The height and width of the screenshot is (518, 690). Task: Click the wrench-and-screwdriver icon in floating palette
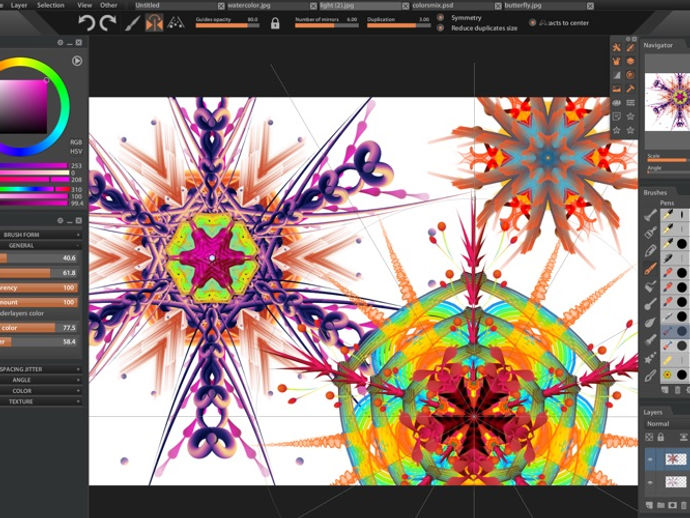point(616,48)
